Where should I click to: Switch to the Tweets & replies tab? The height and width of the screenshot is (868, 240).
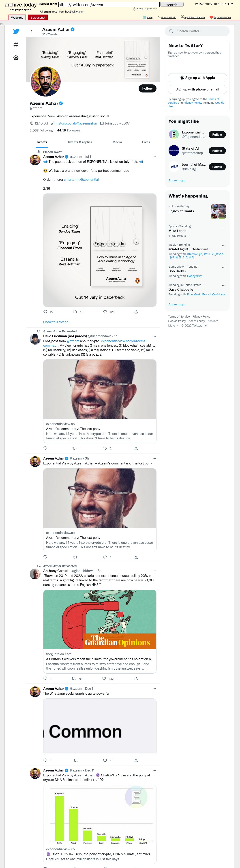[x=80, y=142]
